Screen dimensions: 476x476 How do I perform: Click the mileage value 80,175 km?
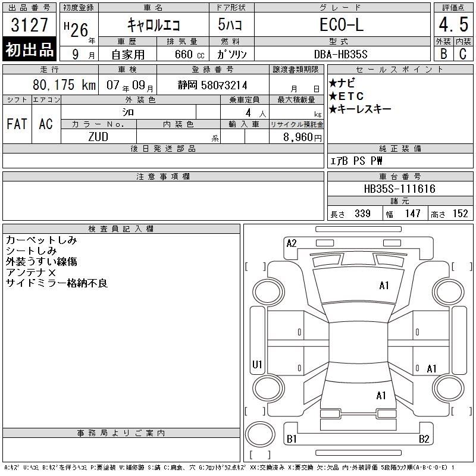64,84
